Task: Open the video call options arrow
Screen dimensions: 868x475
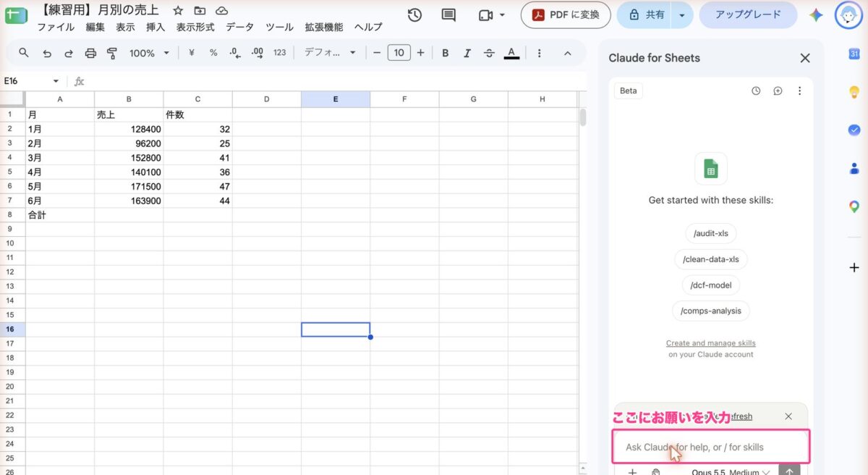Action: (502, 15)
